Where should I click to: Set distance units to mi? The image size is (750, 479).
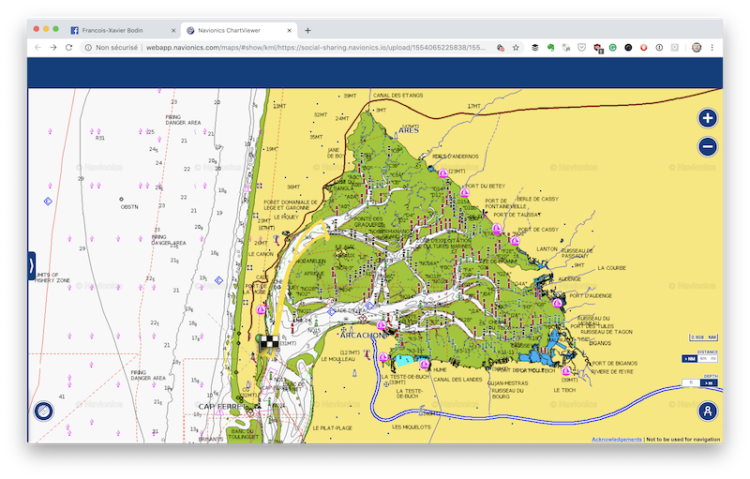click(x=713, y=358)
